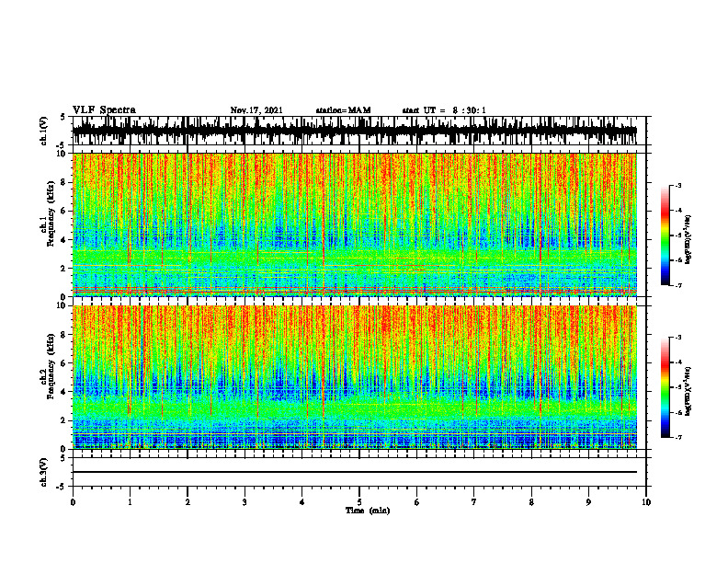The height and width of the screenshot is (563, 728).
Task: Click the ch.1 frequency tick label "2"
Action: (64, 268)
